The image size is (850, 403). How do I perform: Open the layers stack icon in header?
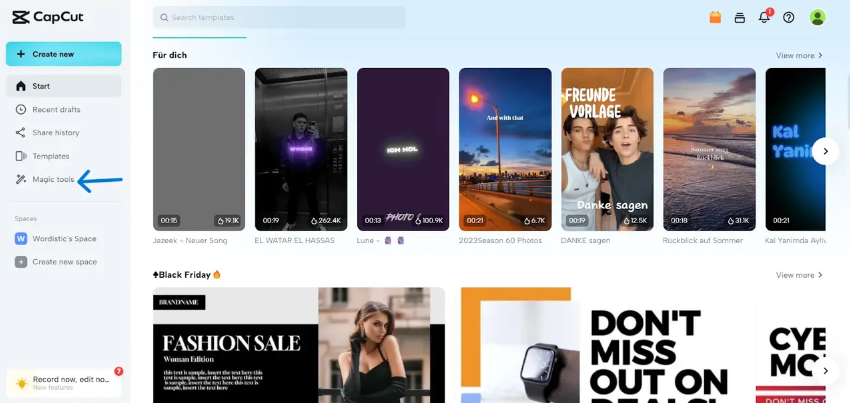tap(739, 17)
